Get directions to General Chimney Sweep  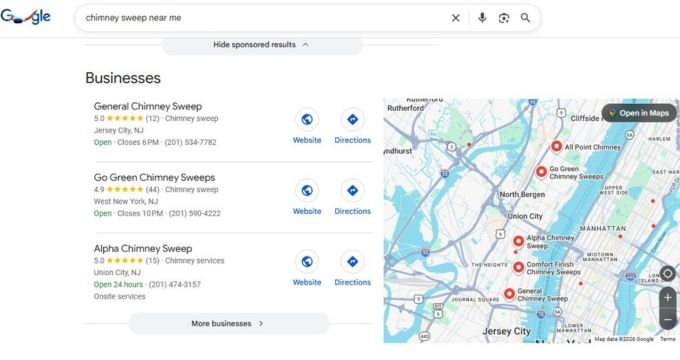click(353, 119)
